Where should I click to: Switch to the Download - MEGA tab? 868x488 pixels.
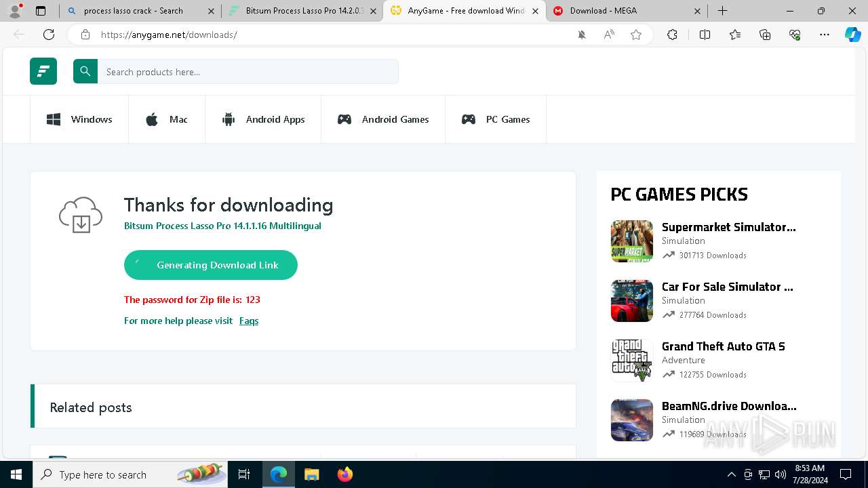pos(628,11)
